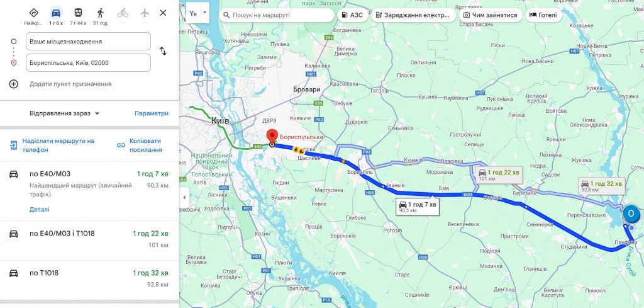Select the public transit mode icon
This screenshot has width=644, height=308.
(78, 13)
